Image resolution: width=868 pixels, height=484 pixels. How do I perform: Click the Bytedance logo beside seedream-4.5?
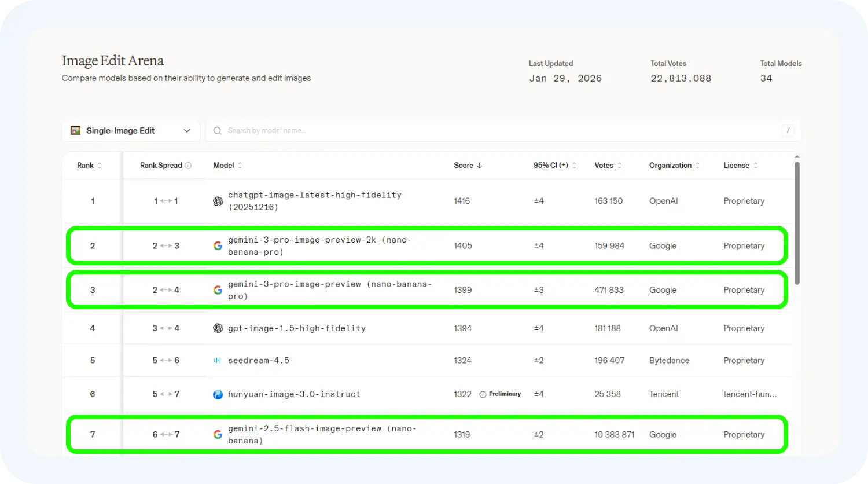(x=218, y=361)
